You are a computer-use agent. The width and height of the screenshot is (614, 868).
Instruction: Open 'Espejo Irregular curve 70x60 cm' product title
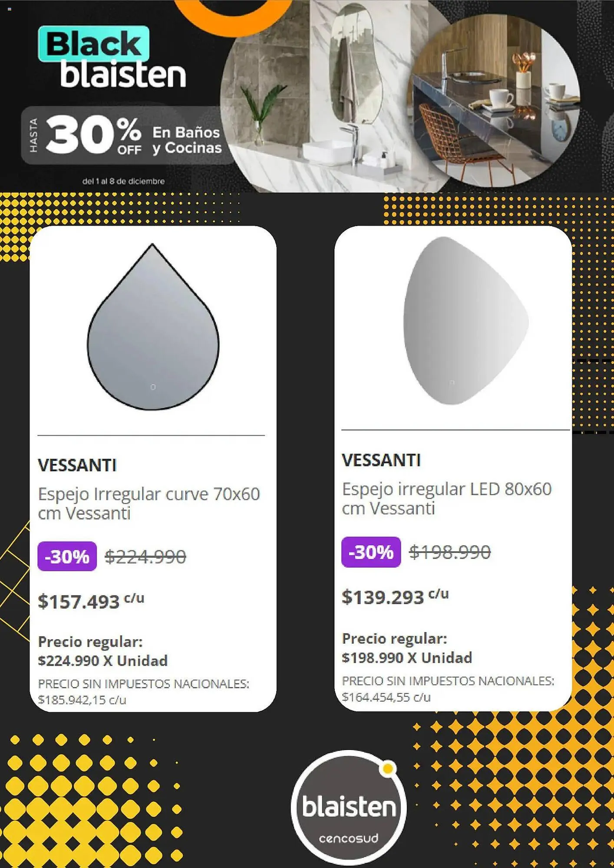pos(149,503)
